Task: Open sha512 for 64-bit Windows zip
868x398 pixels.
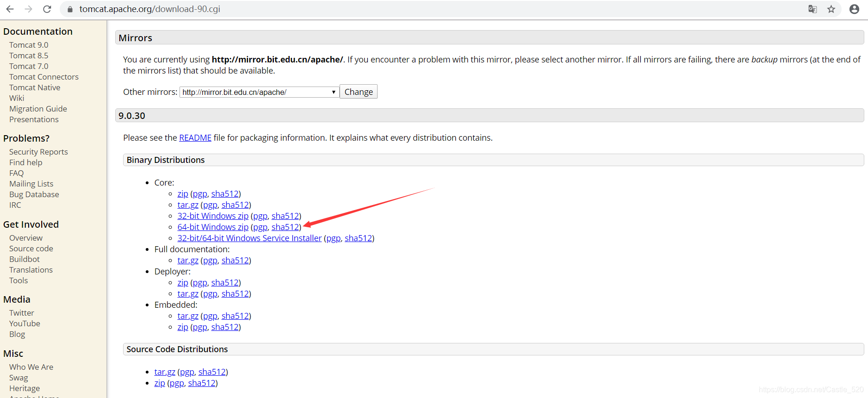Action: (x=285, y=227)
